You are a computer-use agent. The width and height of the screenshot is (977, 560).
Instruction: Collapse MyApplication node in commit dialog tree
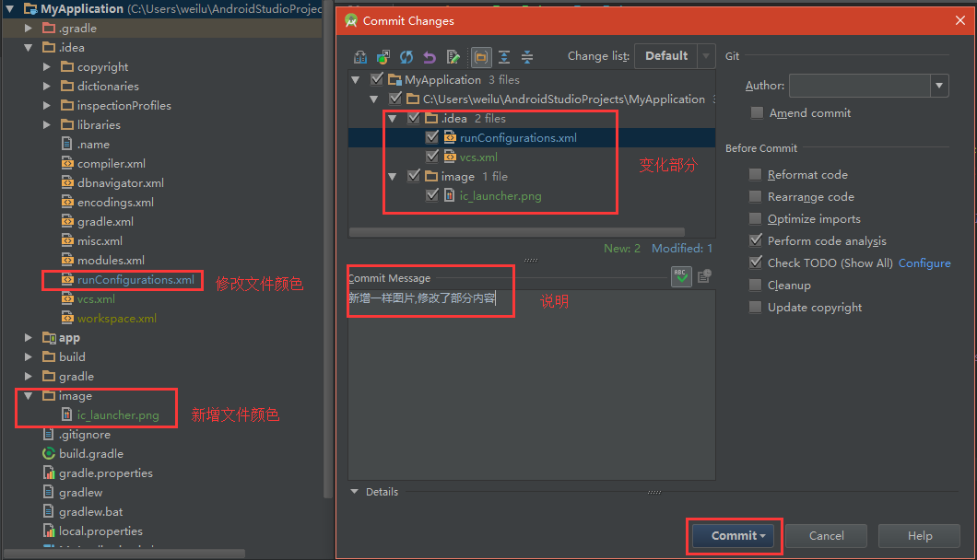(355, 80)
